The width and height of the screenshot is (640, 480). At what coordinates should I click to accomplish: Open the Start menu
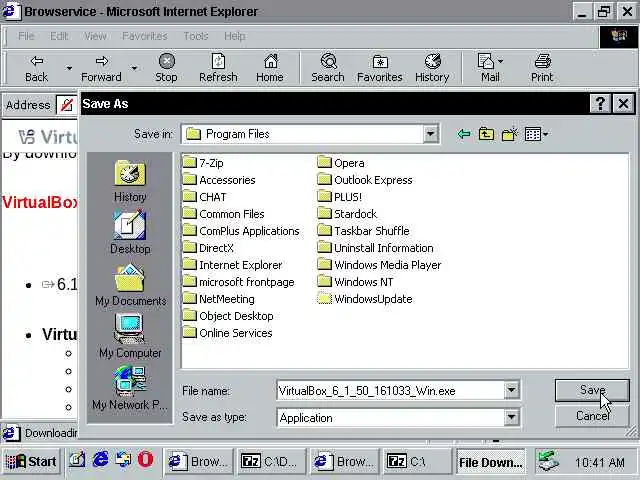point(31,461)
